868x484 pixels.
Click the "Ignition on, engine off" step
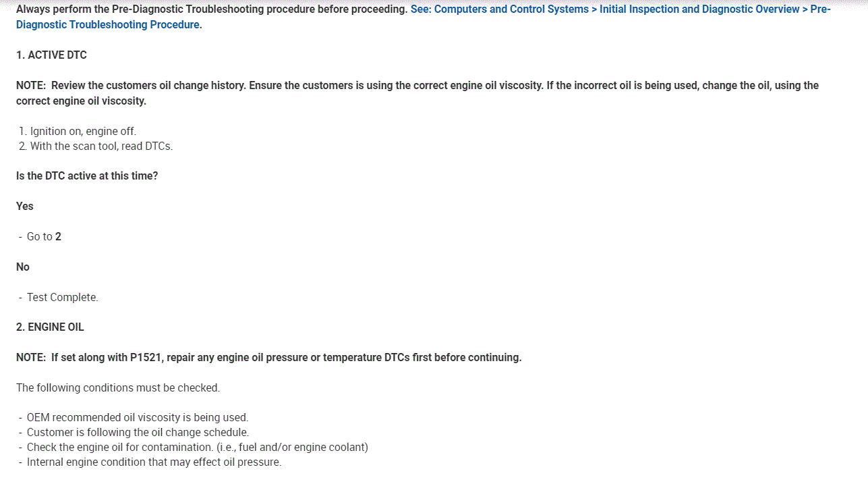pyautogui.click(x=82, y=131)
